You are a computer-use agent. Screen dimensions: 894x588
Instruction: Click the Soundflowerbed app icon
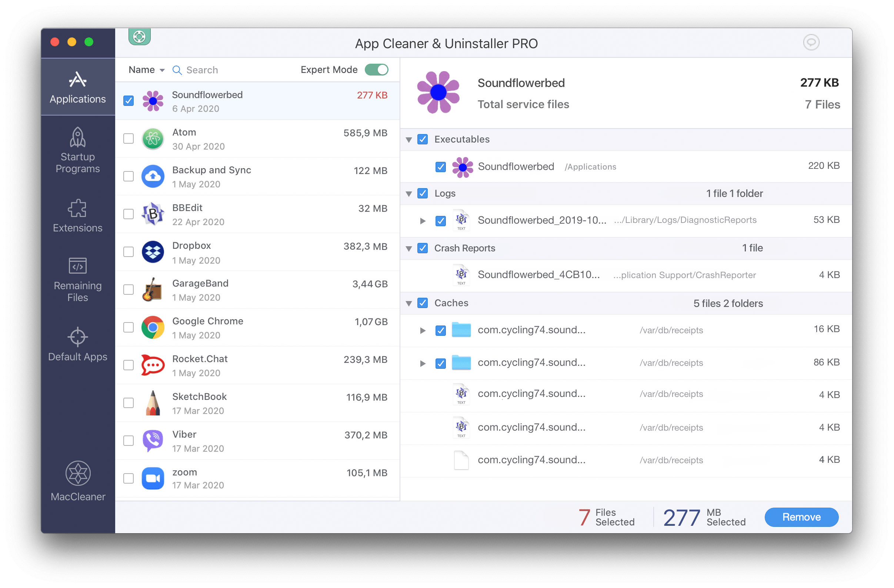click(x=152, y=101)
